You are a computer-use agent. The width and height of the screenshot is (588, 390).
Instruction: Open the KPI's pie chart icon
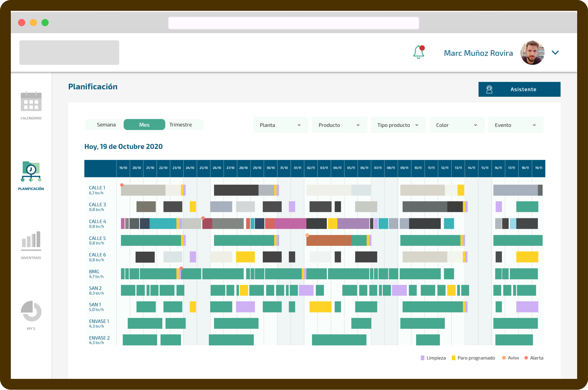(x=31, y=311)
